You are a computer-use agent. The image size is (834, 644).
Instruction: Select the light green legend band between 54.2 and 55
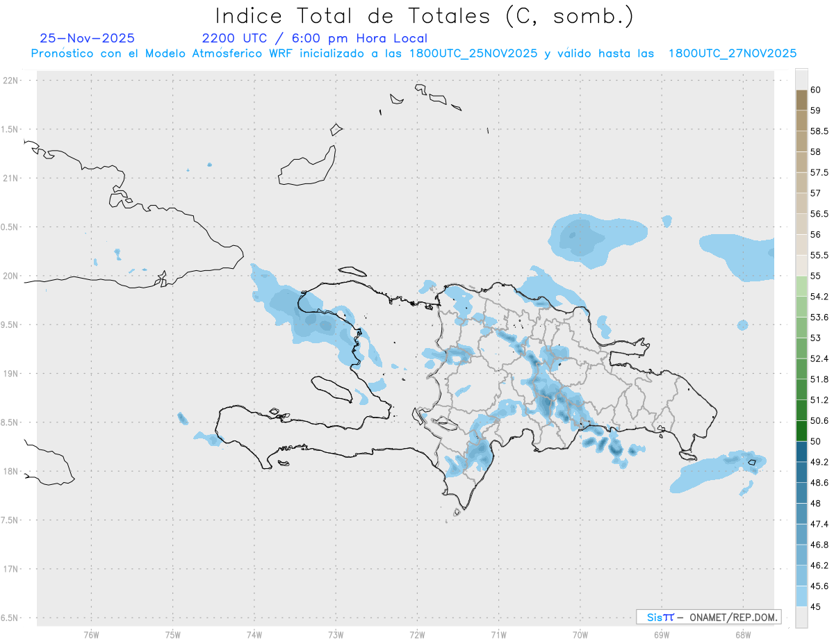(x=801, y=286)
